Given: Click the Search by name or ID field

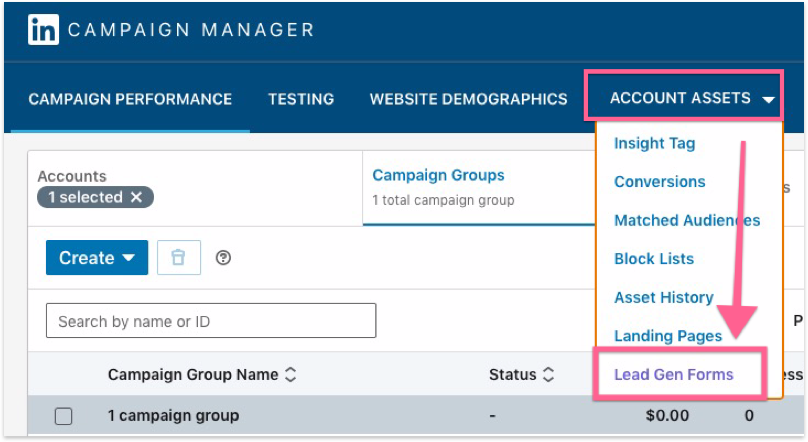Looking at the screenshot, I should pyautogui.click(x=211, y=321).
